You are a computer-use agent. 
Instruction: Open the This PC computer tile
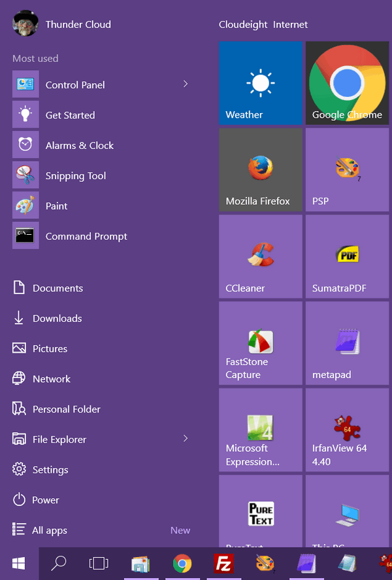347,511
